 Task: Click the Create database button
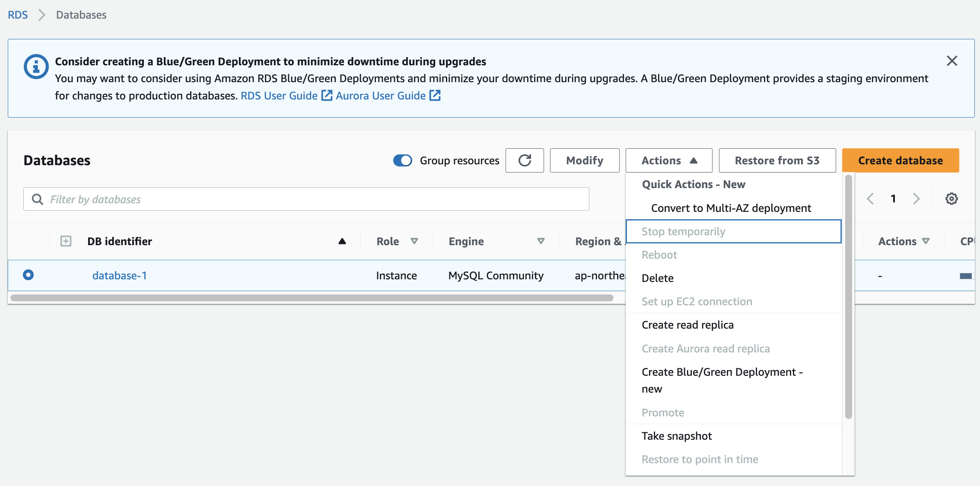pos(900,160)
